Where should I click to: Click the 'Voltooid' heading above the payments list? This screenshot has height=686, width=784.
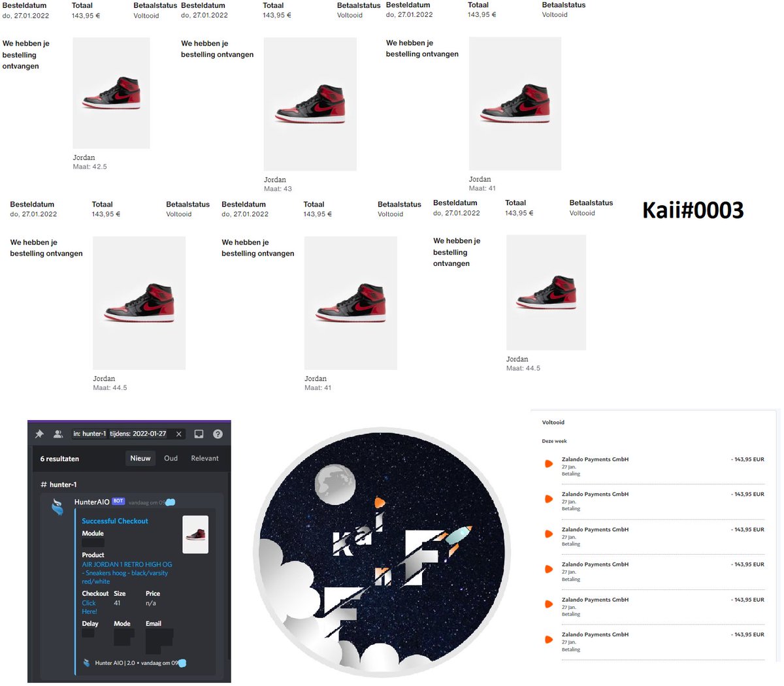(x=553, y=422)
